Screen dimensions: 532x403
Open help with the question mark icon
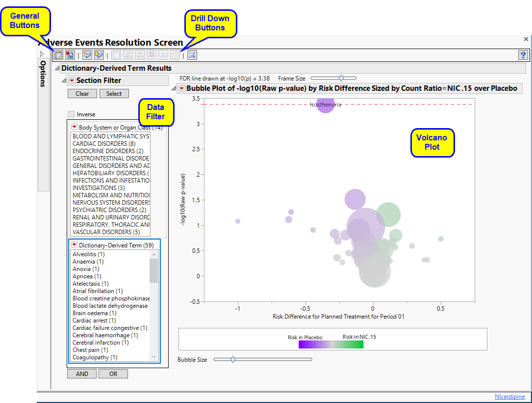tap(523, 55)
